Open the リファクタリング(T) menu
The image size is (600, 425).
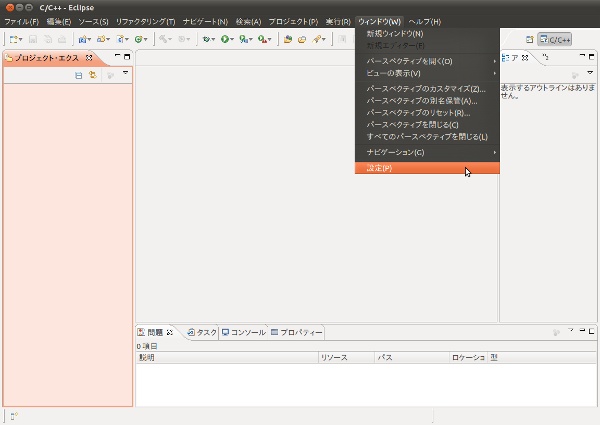pyautogui.click(x=145, y=22)
